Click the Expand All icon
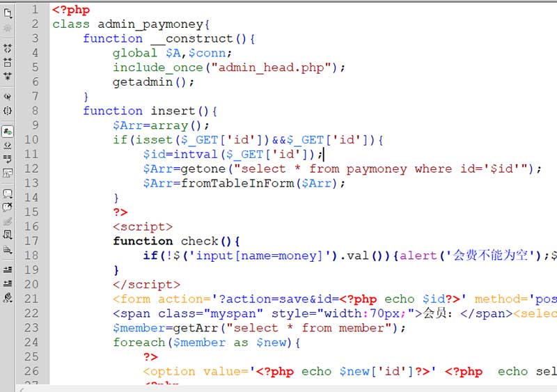557x392 pixels. pos(8,76)
